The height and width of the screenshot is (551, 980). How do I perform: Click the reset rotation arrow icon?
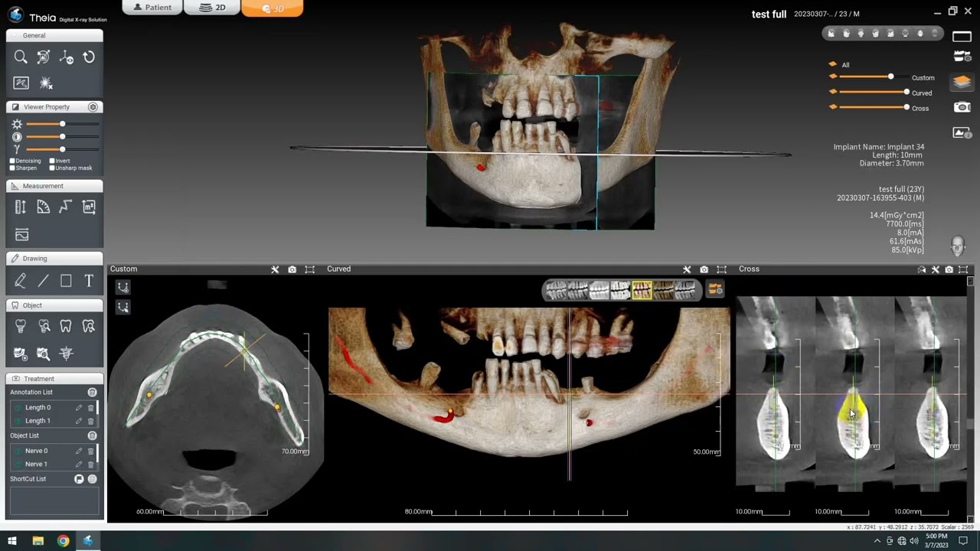89,57
